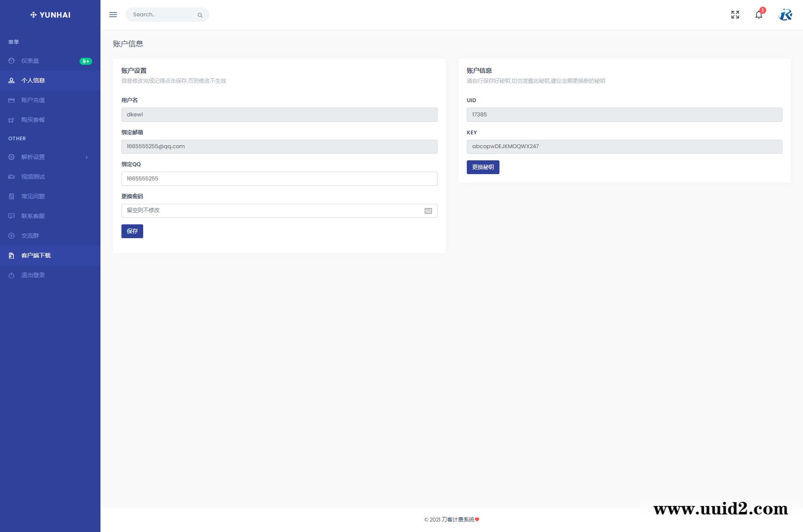Click into the top Search box
The width and height of the screenshot is (803, 532).
161,15
